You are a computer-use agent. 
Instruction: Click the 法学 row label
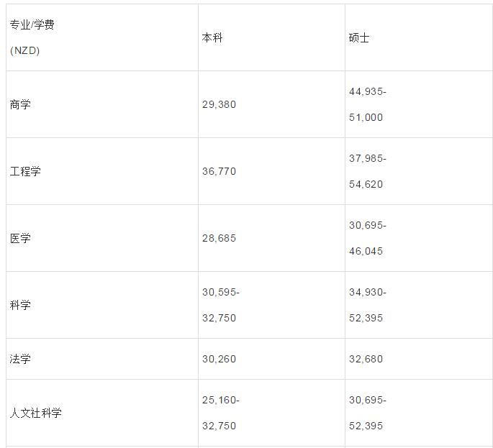(20, 359)
